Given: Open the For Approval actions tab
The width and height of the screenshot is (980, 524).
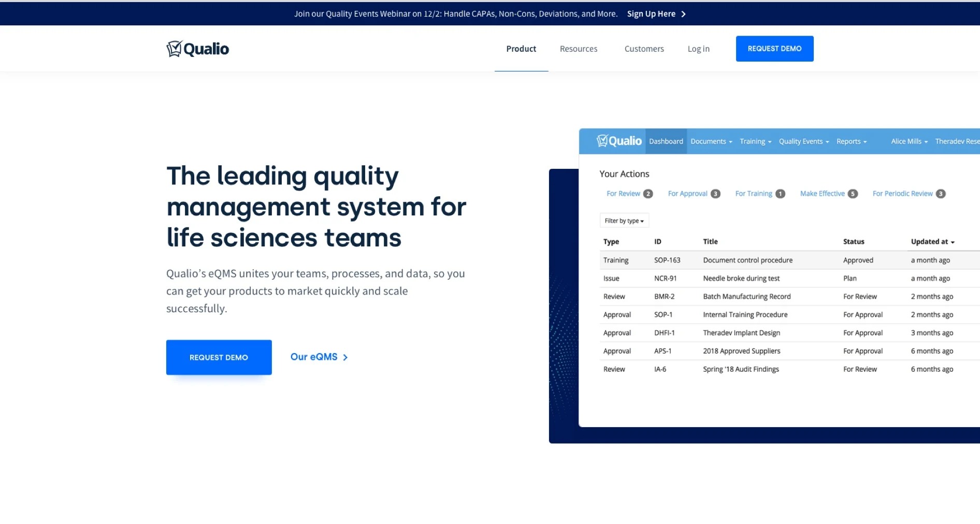Looking at the screenshot, I should (687, 194).
